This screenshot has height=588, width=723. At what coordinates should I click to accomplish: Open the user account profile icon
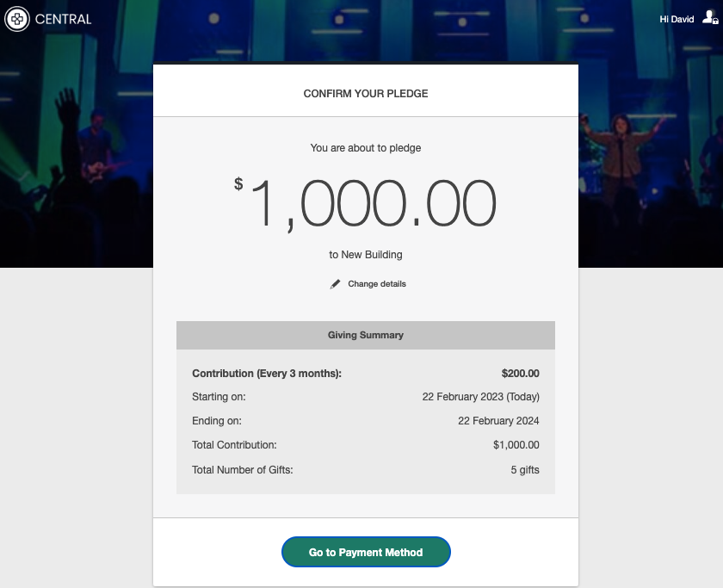click(710, 18)
